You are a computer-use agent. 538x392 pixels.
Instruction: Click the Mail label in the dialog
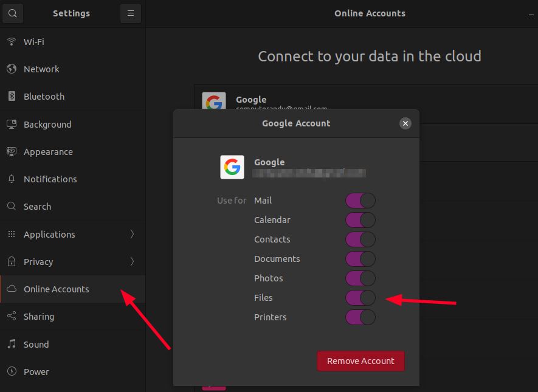click(x=263, y=201)
